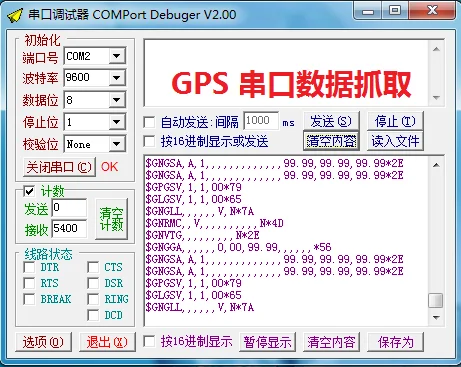Click the 选项(O) button
Viewport: 461px width, 367px height.
tap(43, 342)
